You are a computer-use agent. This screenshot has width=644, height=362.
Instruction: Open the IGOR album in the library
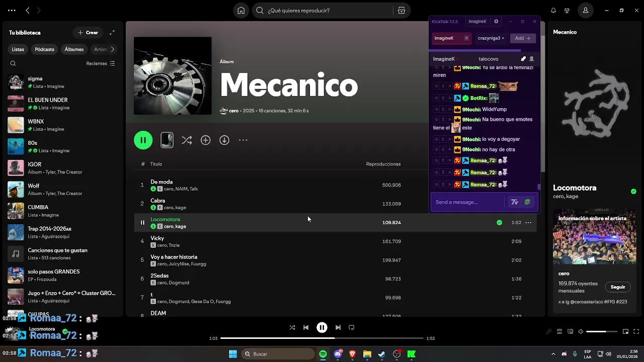(x=63, y=168)
